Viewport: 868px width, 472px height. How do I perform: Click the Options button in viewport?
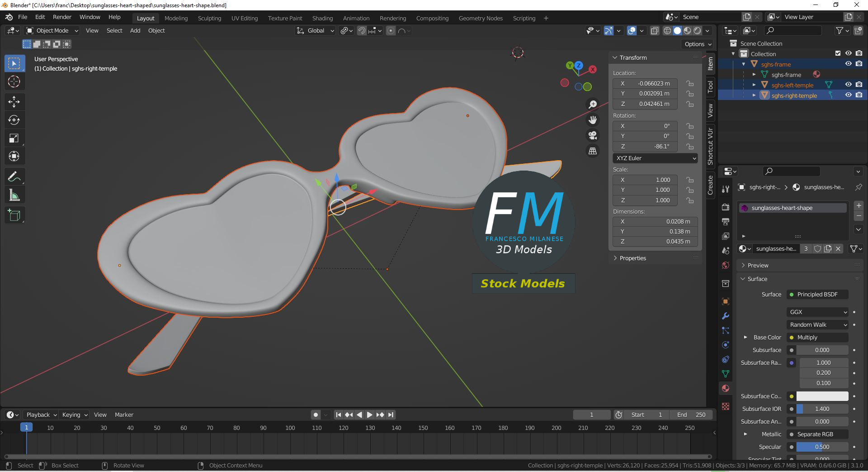click(698, 44)
